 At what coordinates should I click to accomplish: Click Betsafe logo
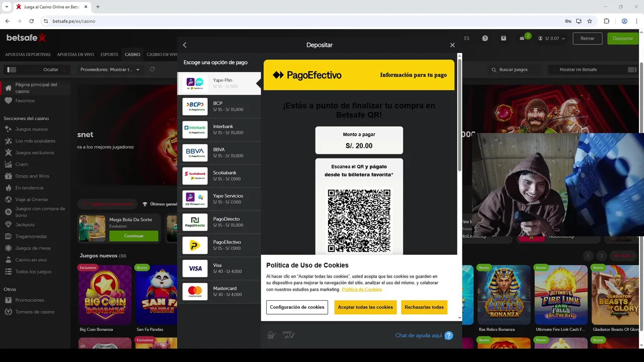click(26, 38)
